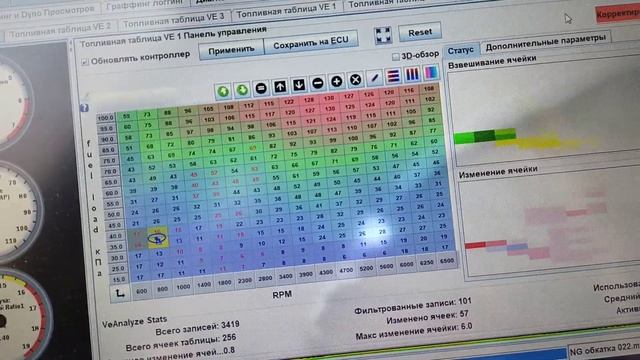Click the black down-arrow table tool

[299, 84]
